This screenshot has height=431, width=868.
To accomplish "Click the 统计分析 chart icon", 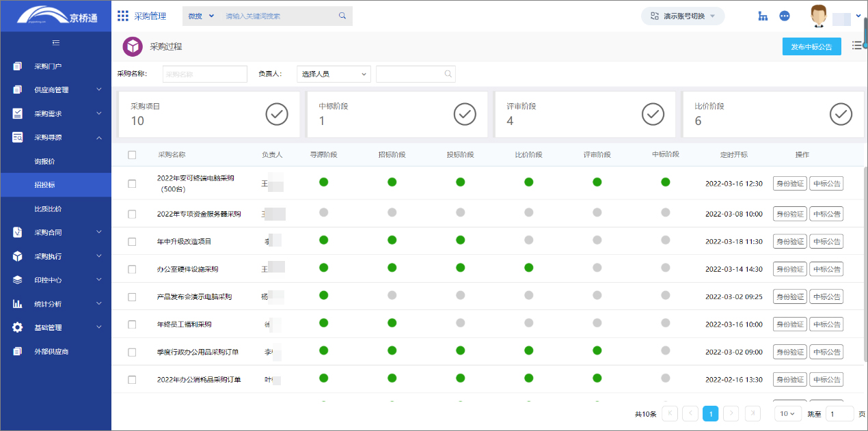I will tap(18, 304).
